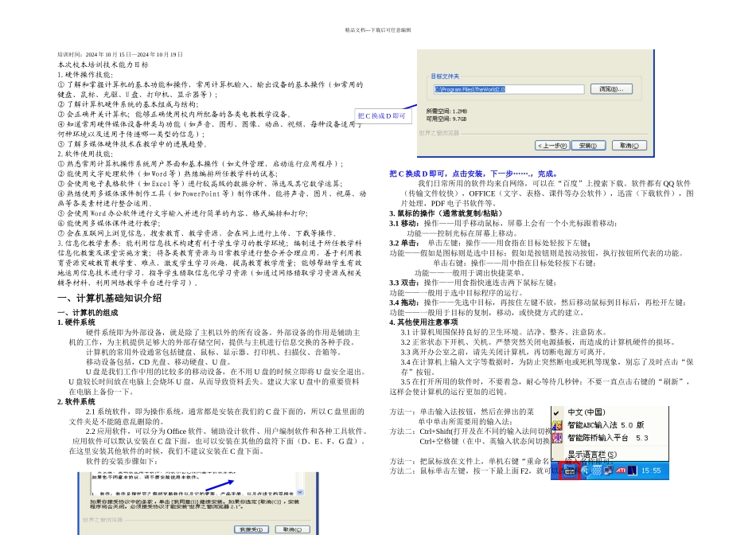756x535 pixels.
Task: Click the 培训时间 date line
Action: pyautogui.click(x=120, y=54)
